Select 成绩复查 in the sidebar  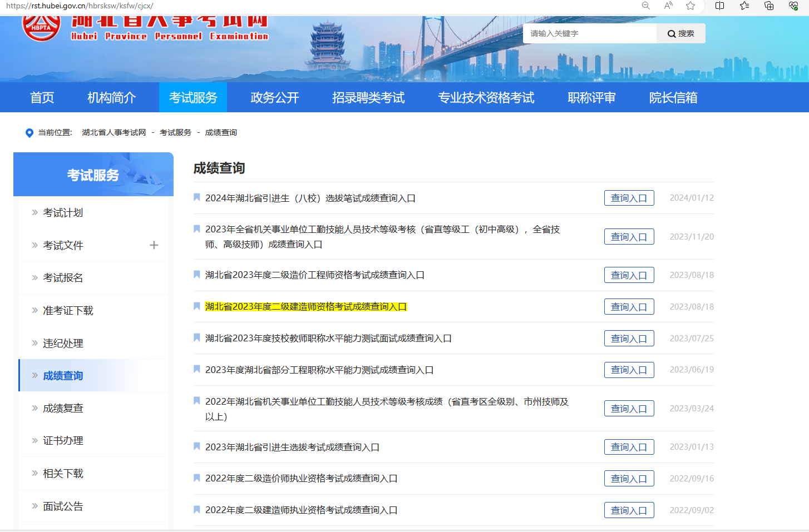[x=63, y=408]
